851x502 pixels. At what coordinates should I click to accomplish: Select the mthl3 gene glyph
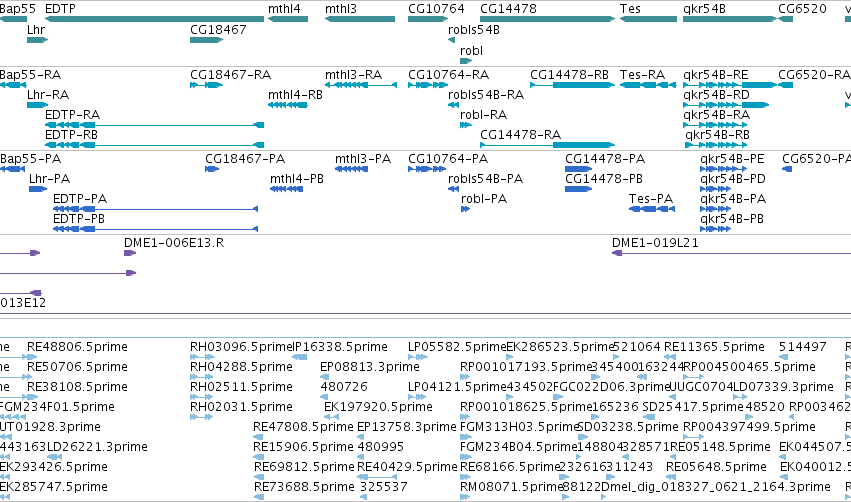click(360, 19)
